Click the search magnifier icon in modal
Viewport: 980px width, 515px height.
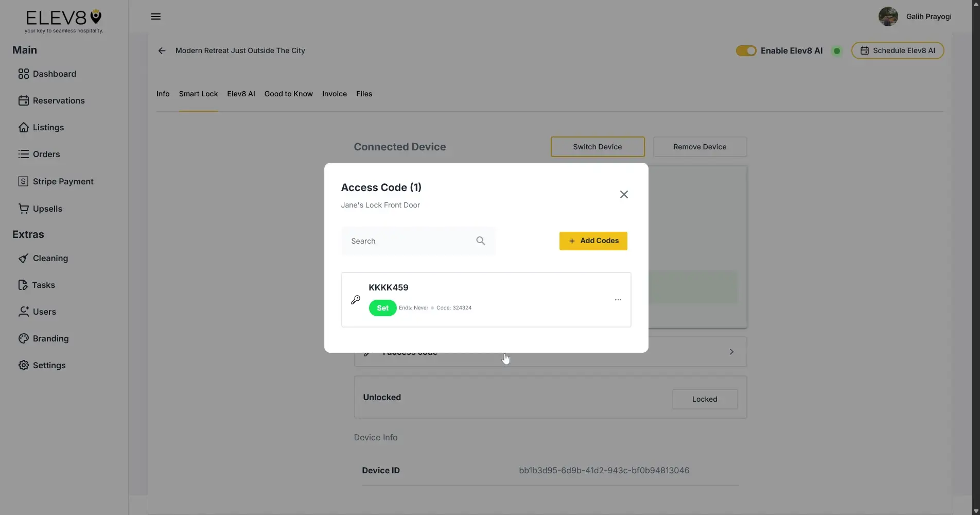coord(480,241)
